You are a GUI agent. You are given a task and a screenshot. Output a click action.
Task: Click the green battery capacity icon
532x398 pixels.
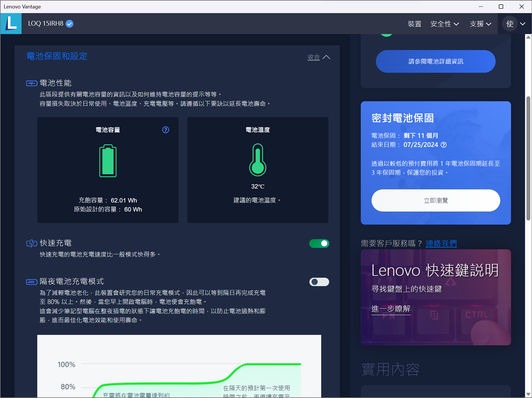coord(108,161)
